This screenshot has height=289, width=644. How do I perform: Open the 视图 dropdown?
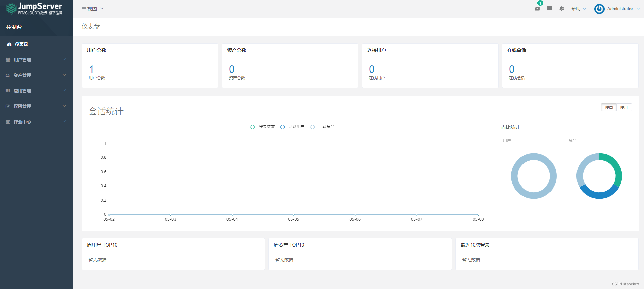[x=93, y=9]
